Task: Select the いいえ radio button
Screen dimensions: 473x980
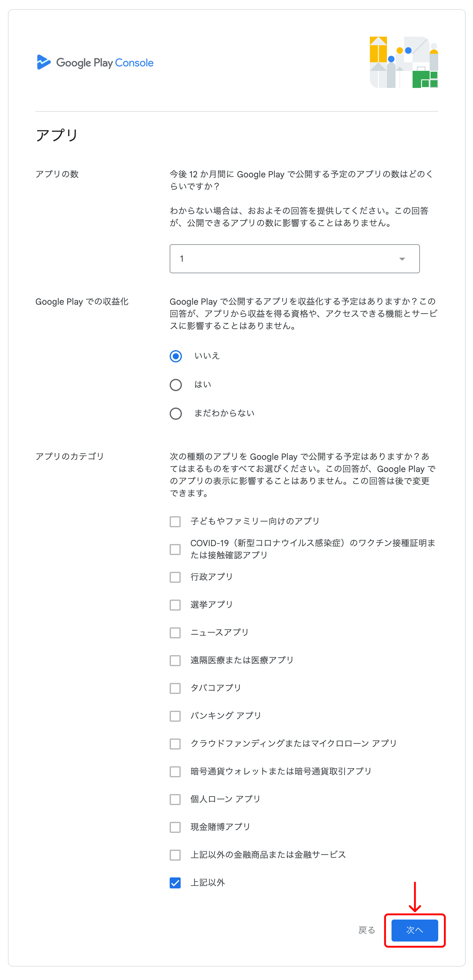Action: 176,356
